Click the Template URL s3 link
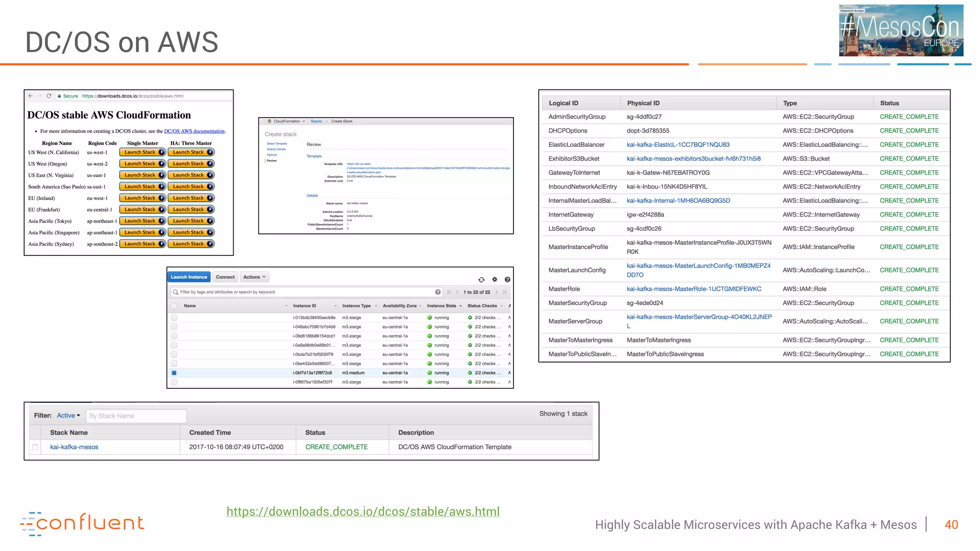 point(429,168)
